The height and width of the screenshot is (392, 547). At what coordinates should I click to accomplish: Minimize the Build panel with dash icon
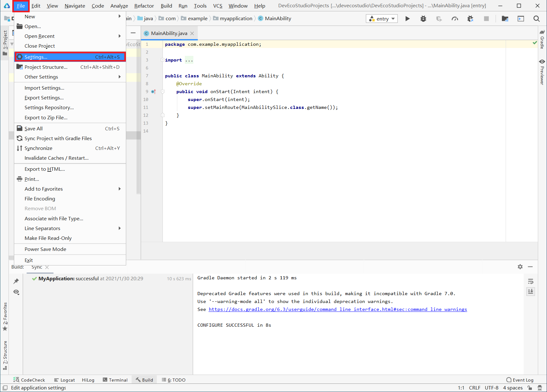pyautogui.click(x=530, y=267)
